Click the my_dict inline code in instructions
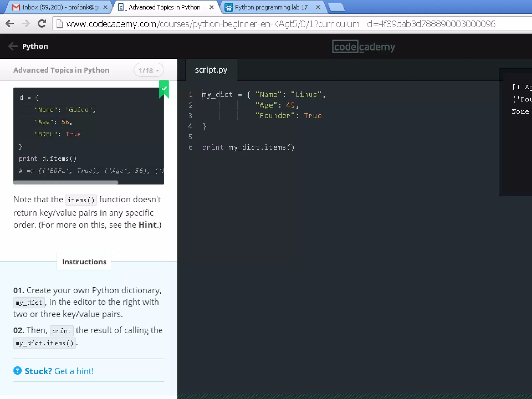The height and width of the screenshot is (399, 532). tap(29, 303)
